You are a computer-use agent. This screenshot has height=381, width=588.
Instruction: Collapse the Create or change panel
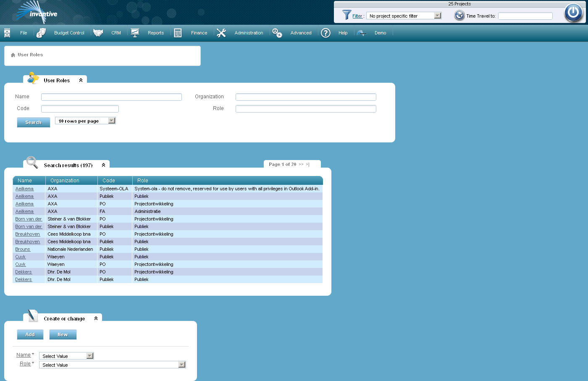(96, 318)
